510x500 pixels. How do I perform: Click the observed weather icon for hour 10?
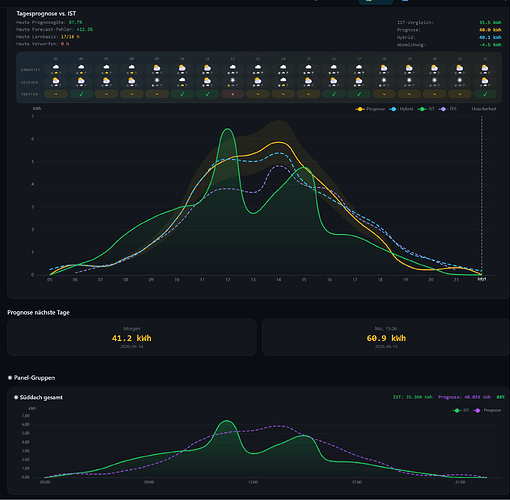[182, 82]
